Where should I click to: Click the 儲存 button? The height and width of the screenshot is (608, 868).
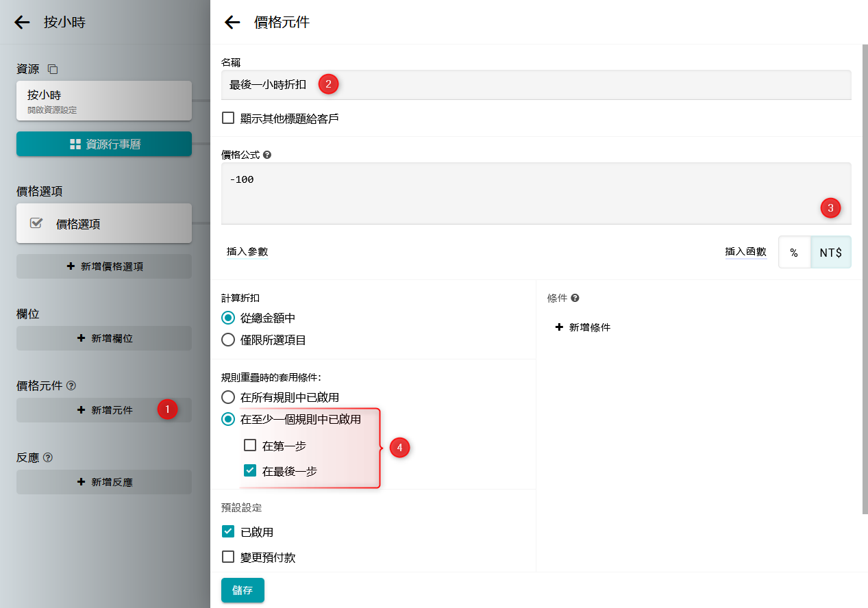coord(243,590)
